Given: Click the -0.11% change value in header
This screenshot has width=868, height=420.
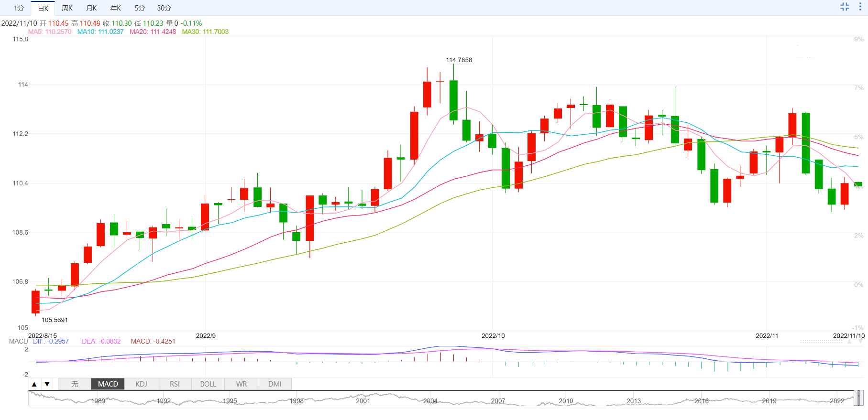Looking at the screenshot, I should pyautogui.click(x=191, y=23).
